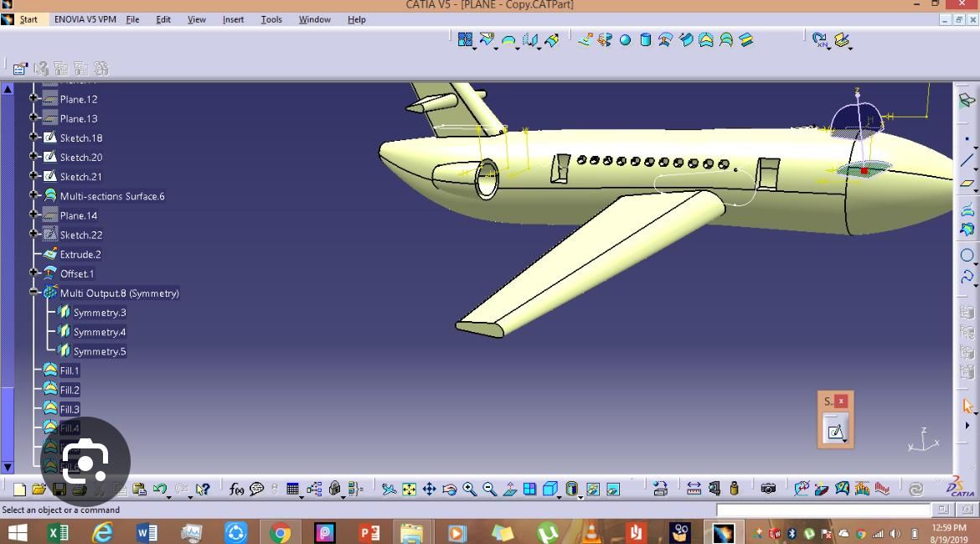The height and width of the screenshot is (544, 980).
Task: Expand the Multi-sections Surface.6 node
Action: [x=34, y=195]
